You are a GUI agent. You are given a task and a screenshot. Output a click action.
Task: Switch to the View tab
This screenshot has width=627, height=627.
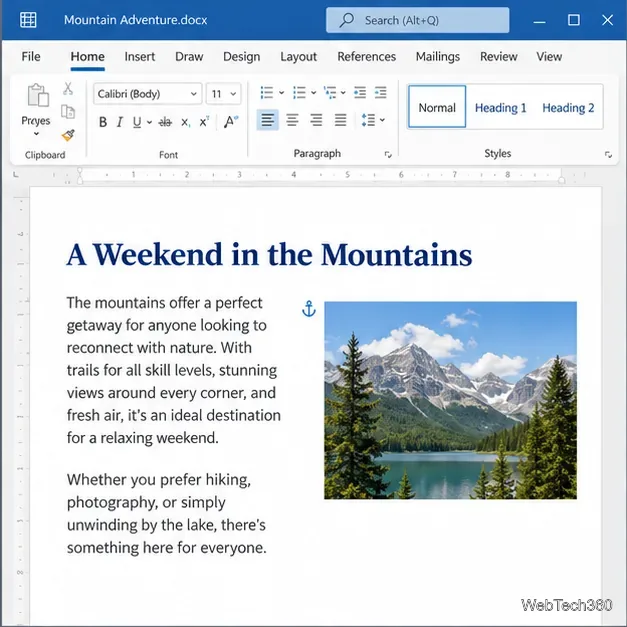click(549, 56)
